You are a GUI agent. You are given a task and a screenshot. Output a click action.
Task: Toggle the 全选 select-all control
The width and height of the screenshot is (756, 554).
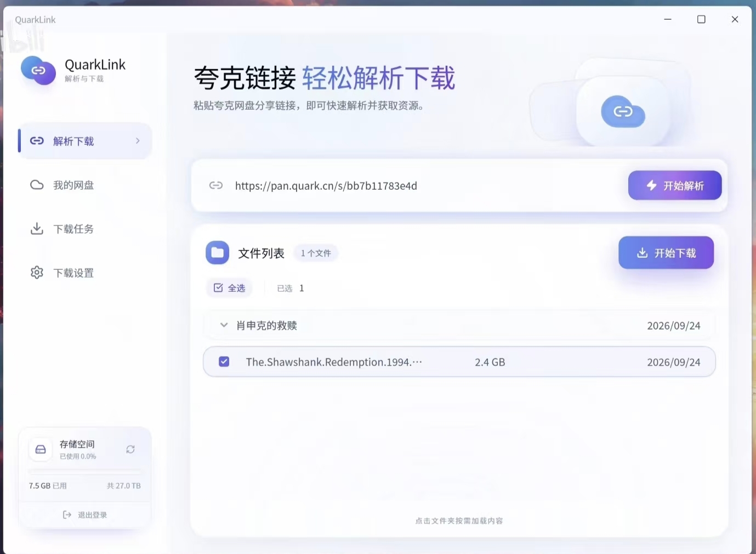click(229, 288)
